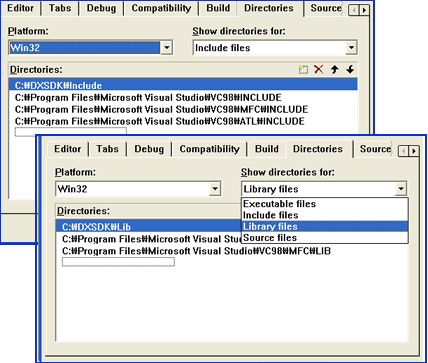Click New directory icon in back window
The height and width of the screenshot is (363, 428).
[303, 70]
